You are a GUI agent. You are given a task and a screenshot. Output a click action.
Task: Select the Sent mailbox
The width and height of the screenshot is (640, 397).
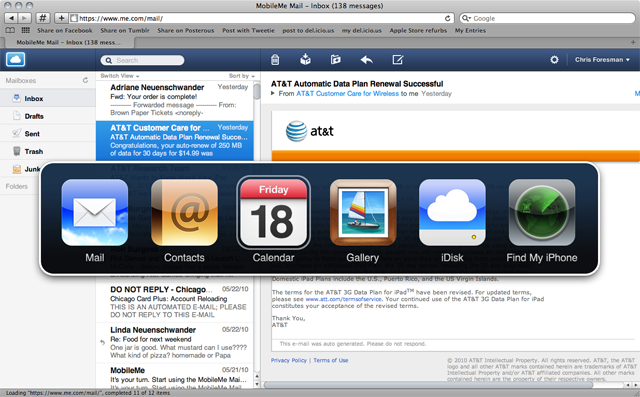tap(48, 133)
